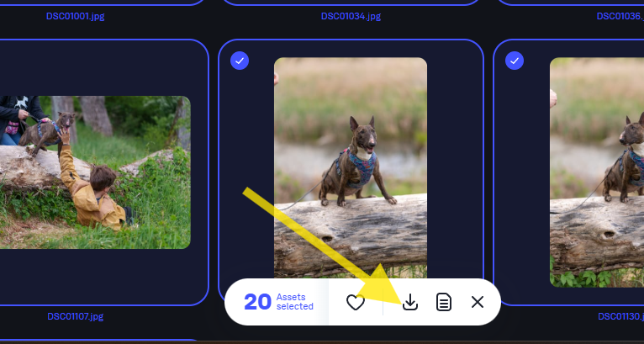Download the 20 selected assets
This screenshot has height=344, width=644.
coord(410,302)
